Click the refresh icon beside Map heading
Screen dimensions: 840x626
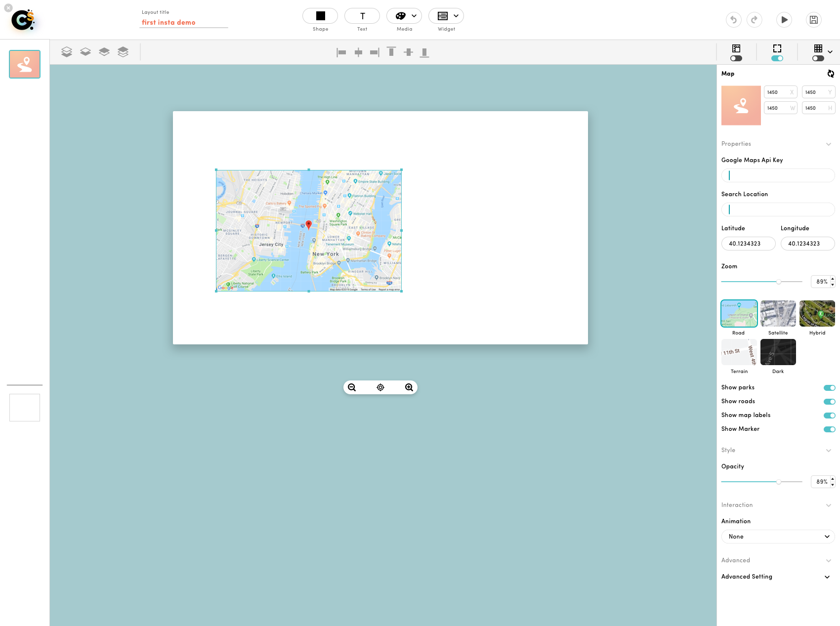pos(831,74)
